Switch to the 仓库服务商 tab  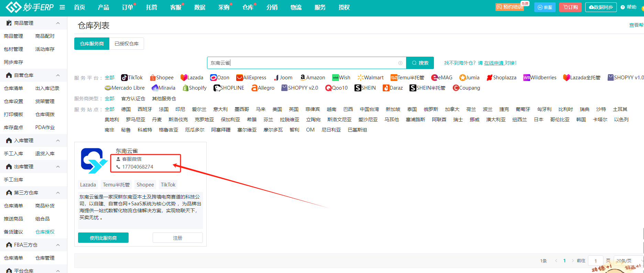coord(92,44)
